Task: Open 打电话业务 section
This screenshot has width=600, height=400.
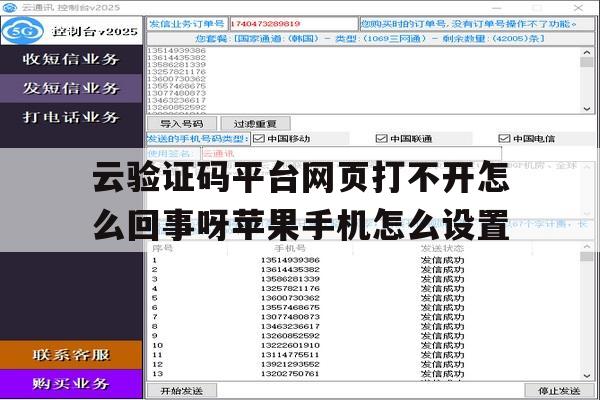Action: [x=71, y=117]
